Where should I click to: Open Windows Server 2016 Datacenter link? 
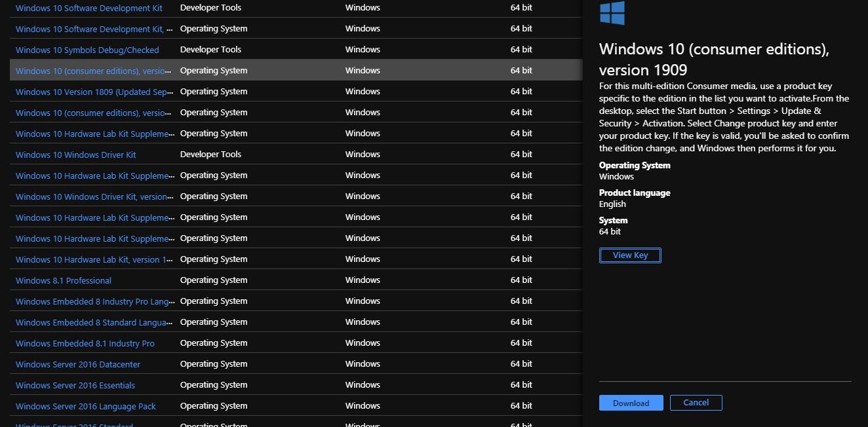(78, 364)
